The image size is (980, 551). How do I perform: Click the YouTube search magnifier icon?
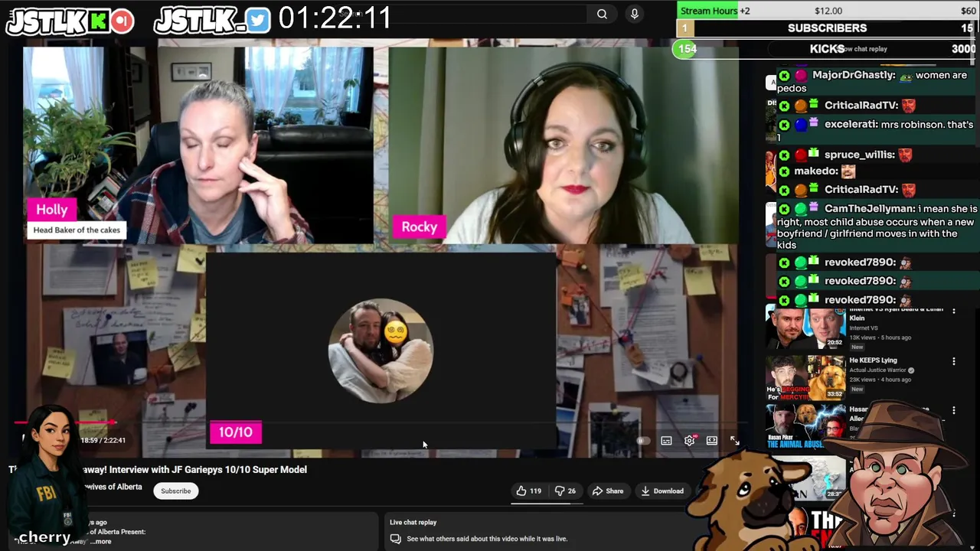point(603,14)
